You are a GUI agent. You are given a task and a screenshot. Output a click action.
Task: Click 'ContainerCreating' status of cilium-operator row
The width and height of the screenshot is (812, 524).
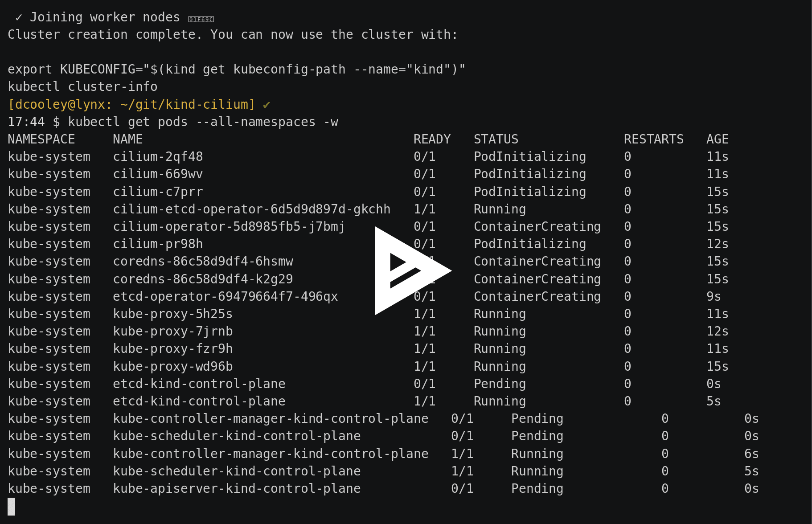point(537,227)
